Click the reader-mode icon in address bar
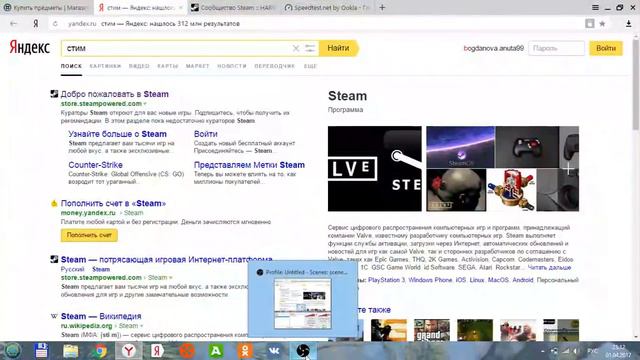 tap(589, 24)
